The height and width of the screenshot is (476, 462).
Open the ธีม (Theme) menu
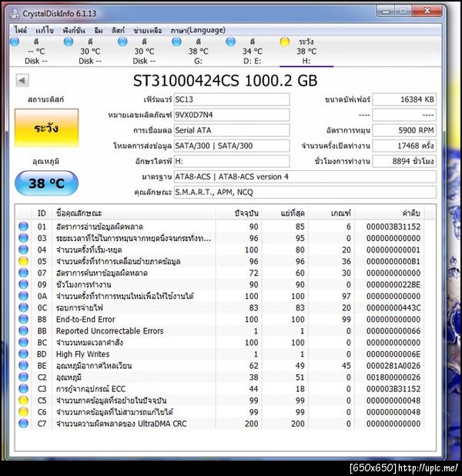click(x=99, y=30)
